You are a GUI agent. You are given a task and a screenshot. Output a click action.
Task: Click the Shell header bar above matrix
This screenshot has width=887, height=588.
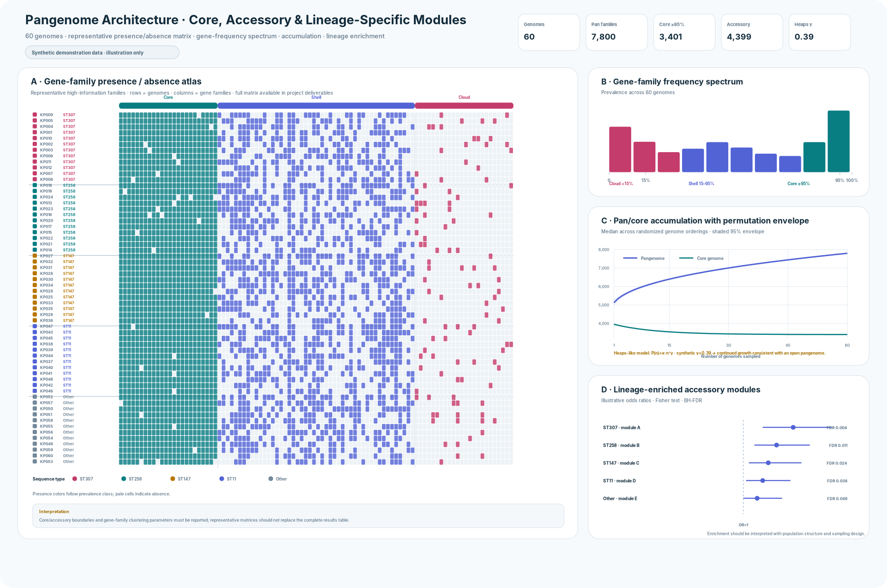[x=316, y=105]
